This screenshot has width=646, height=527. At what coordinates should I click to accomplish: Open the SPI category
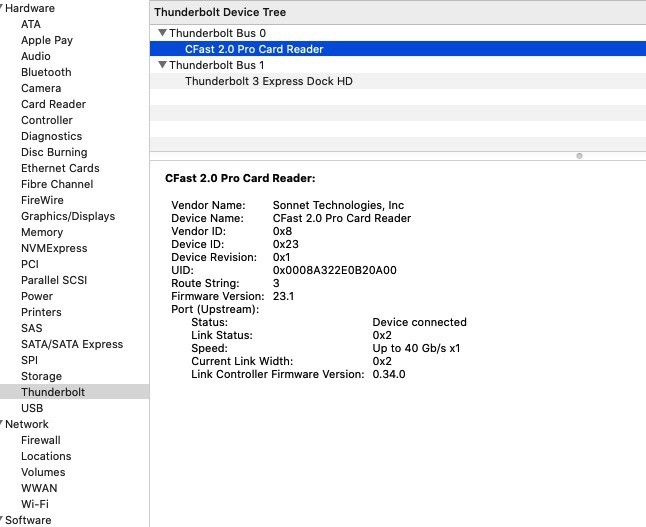coord(29,360)
